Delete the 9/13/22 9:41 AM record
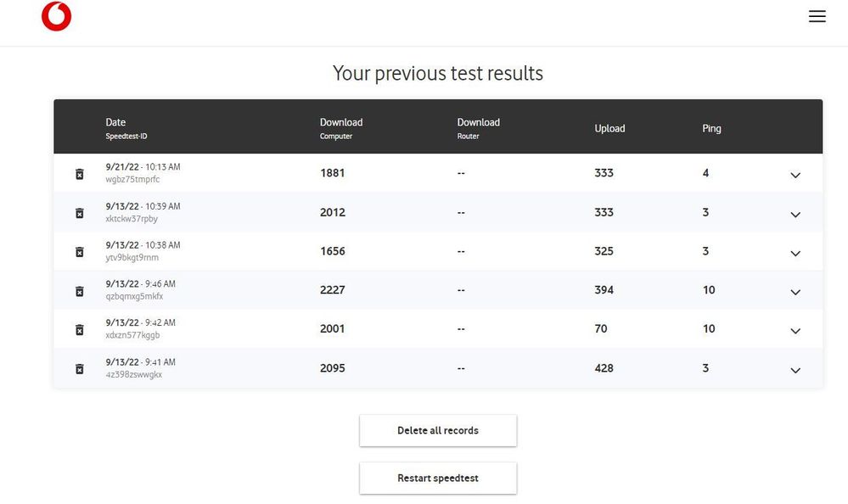 (x=80, y=369)
